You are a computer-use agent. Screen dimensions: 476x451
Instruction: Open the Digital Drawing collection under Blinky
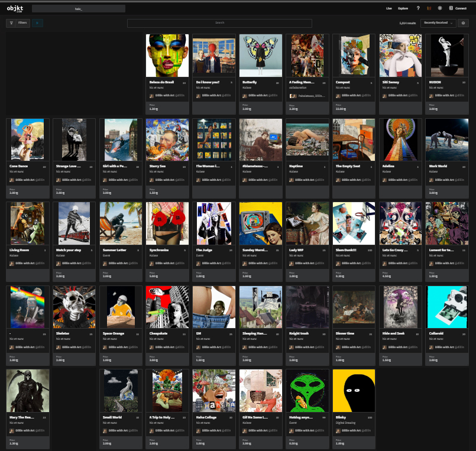345,423
